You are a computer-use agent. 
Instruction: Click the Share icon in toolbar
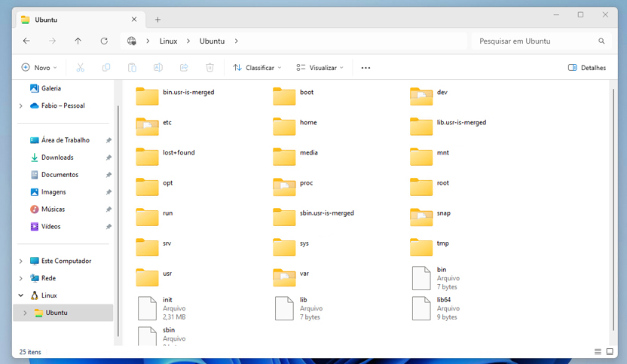click(184, 68)
